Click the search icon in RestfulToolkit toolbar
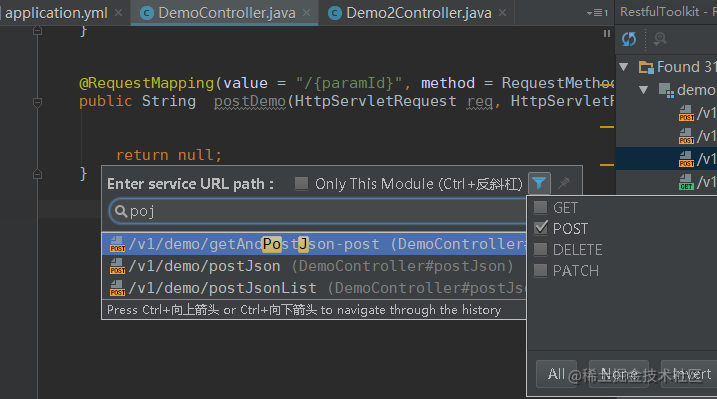Image resolution: width=717 pixels, height=399 pixels. 659,39
